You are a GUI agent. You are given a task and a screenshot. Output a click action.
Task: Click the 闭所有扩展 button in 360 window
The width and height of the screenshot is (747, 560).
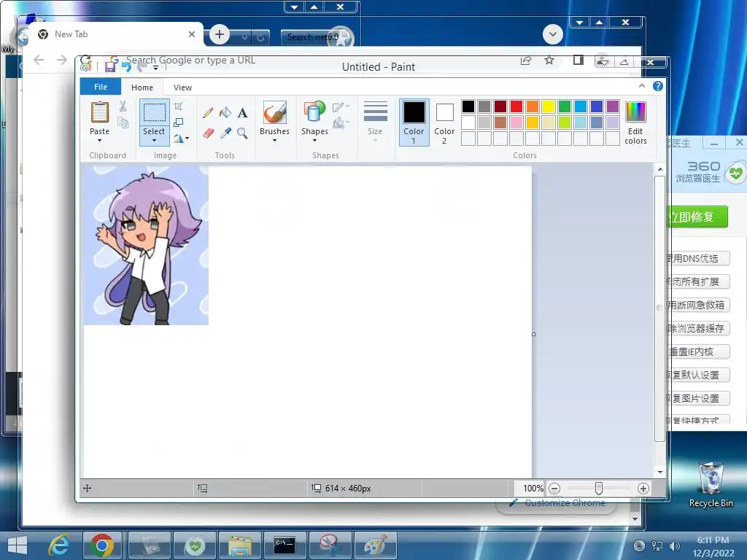click(x=698, y=281)
